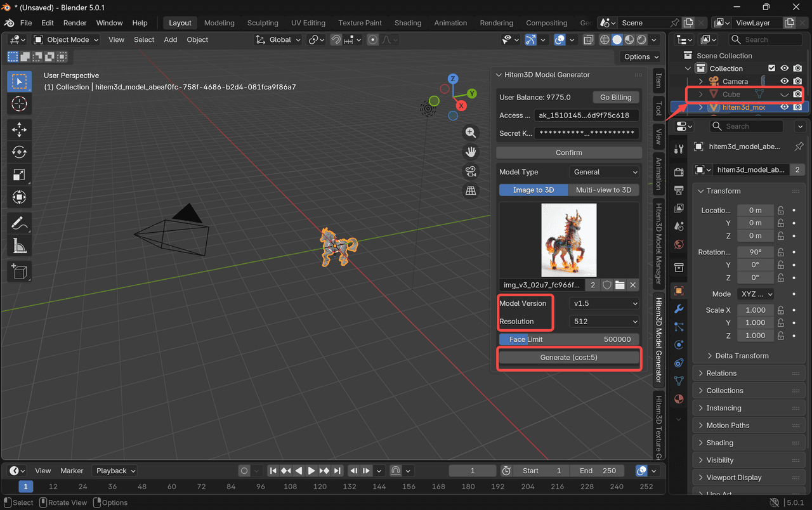Toggle proportional editing in the header
Screen dimensions: 812x510
(373, 39)
